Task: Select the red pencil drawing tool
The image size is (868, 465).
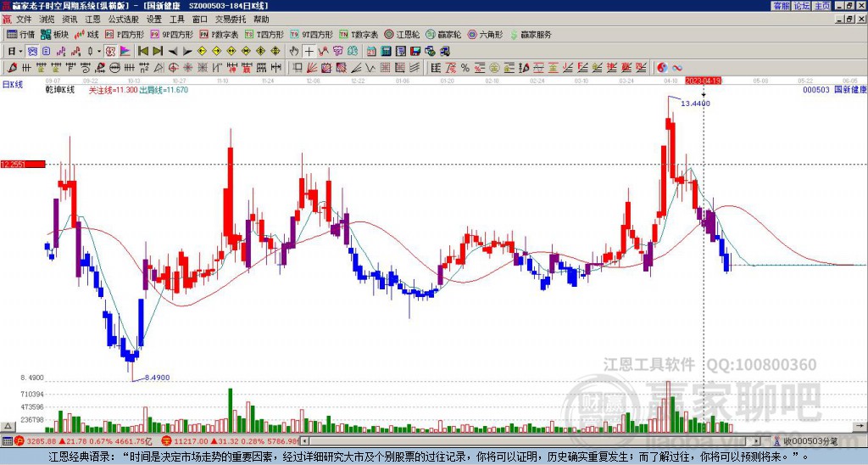Action: pyautogui.click(x=11, y=68)
